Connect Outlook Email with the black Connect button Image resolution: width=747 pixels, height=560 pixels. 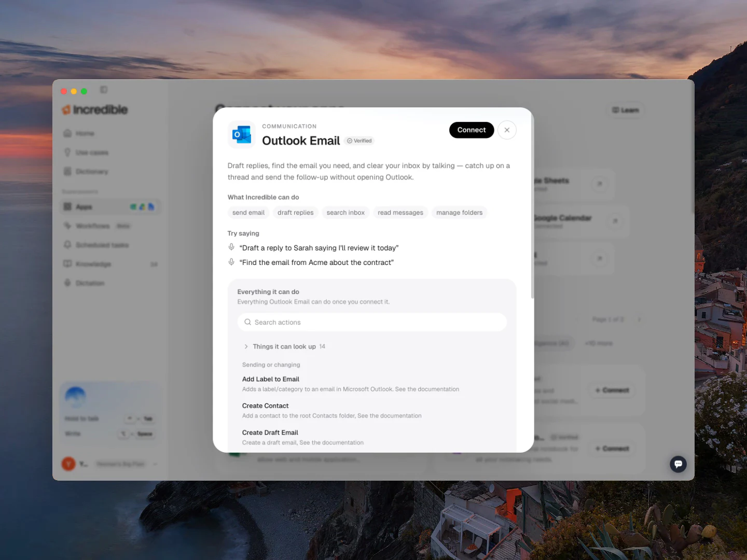[472, 130]
